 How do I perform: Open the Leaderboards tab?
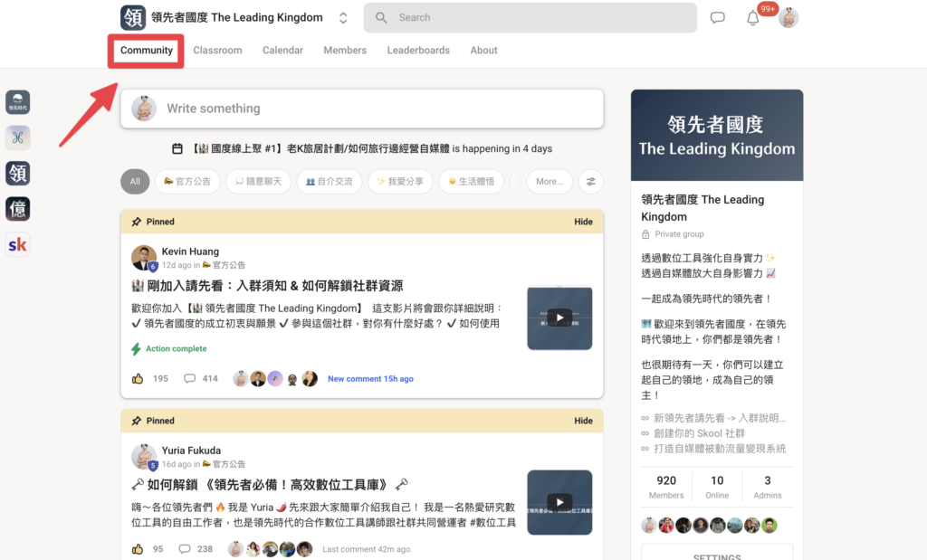coord(418,51)
